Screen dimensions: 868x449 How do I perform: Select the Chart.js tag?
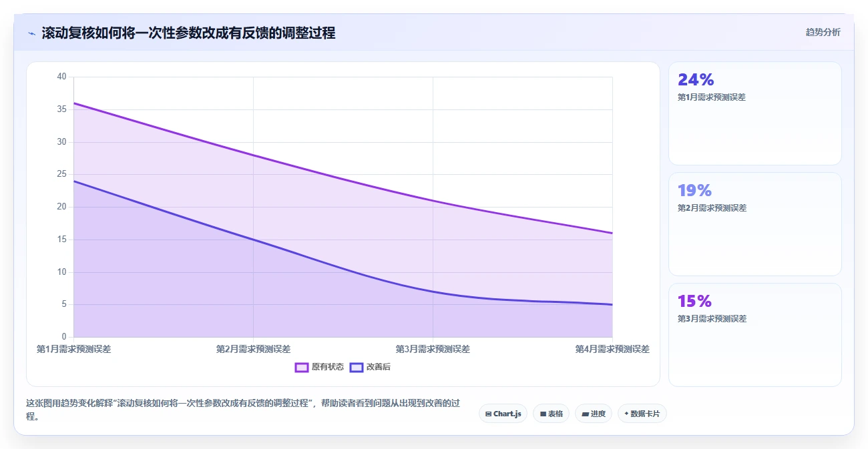point(503,414)
